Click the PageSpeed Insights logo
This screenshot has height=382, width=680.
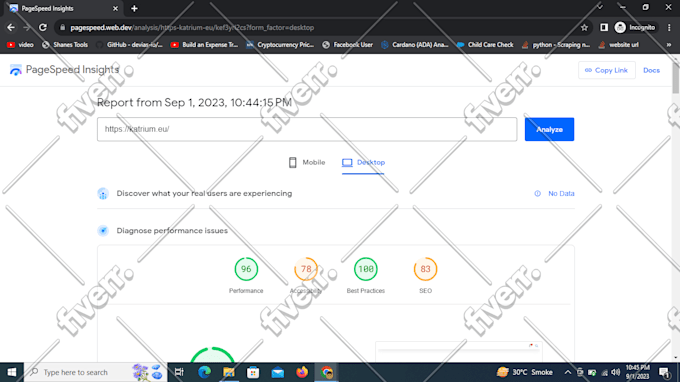click(64, 70)
